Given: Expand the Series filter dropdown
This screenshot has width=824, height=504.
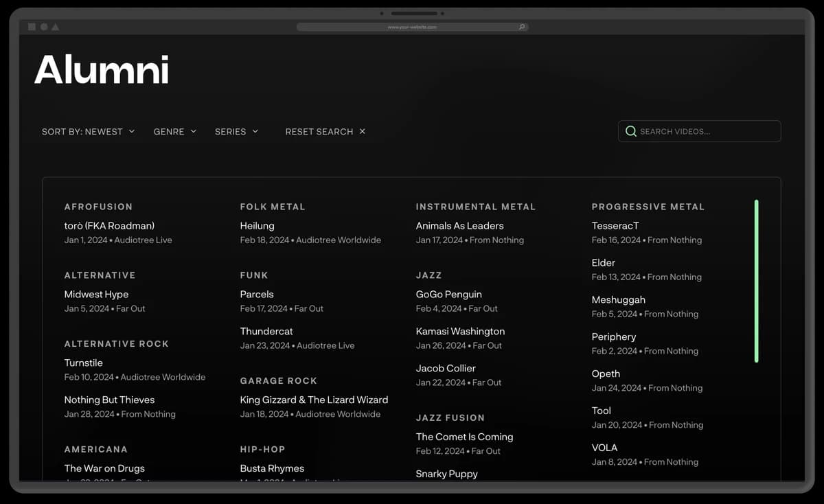Looking at the screenshot, I should point(236,131).
